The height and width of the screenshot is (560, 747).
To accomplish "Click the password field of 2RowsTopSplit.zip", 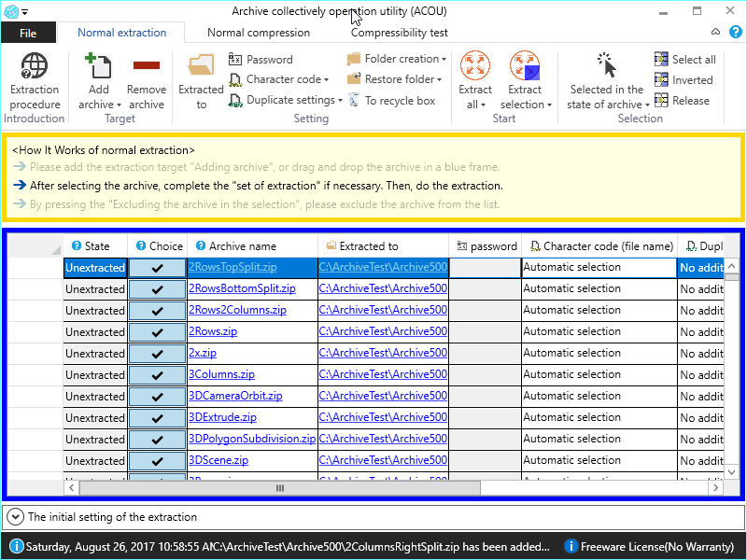I will (x=485, y=268).
